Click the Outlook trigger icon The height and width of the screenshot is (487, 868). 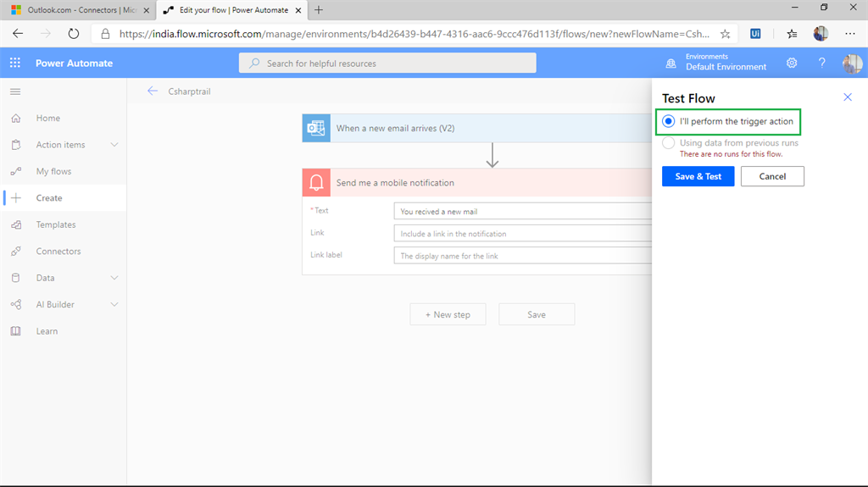pyautogui.click(x=316, y=128)
